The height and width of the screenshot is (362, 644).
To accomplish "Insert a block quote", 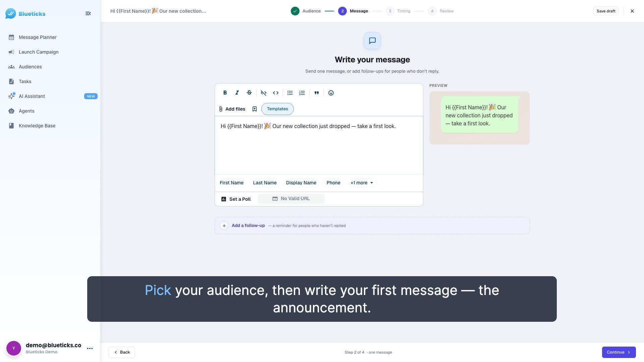I will point(317,93).
